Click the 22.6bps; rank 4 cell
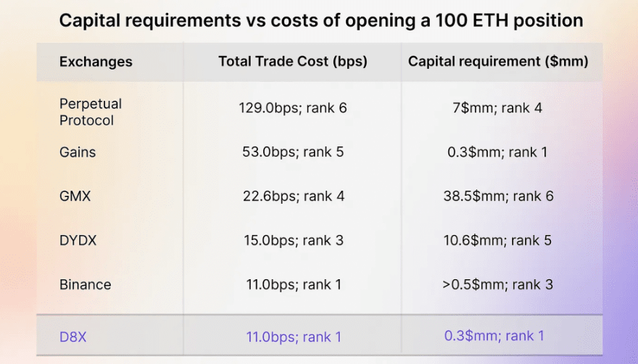638x364 pixels. click(293, 196)
